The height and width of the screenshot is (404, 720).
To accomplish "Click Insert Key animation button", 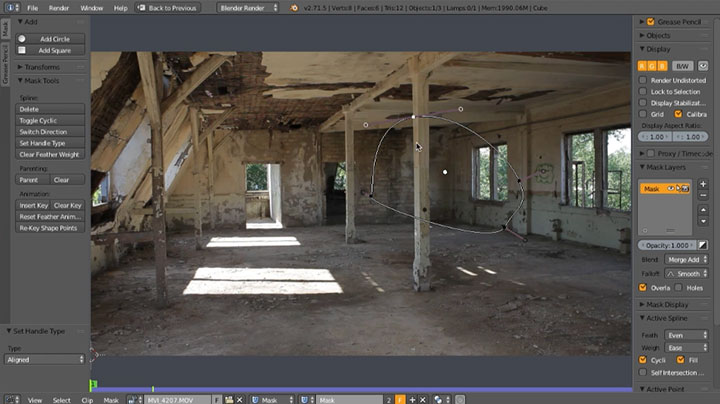I will (x=33, y=205).
